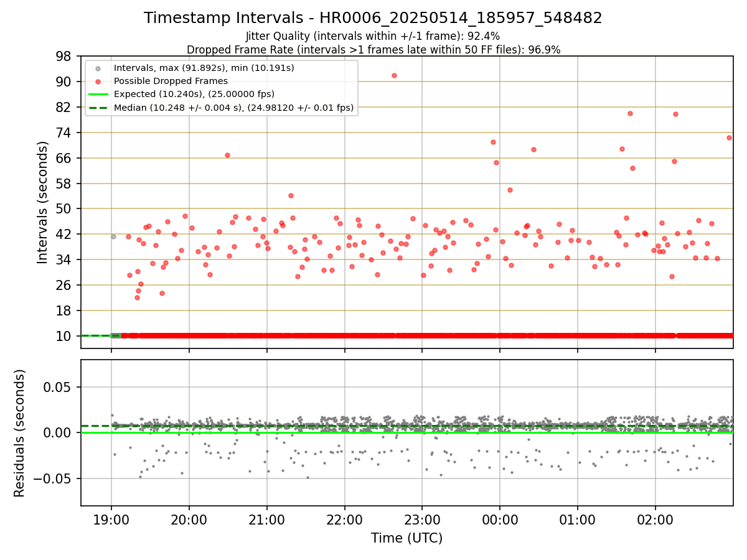Click the 'Intervals (seconds)' y-axis label
This screenshot has width=747, height=560.
coord(43,202)
